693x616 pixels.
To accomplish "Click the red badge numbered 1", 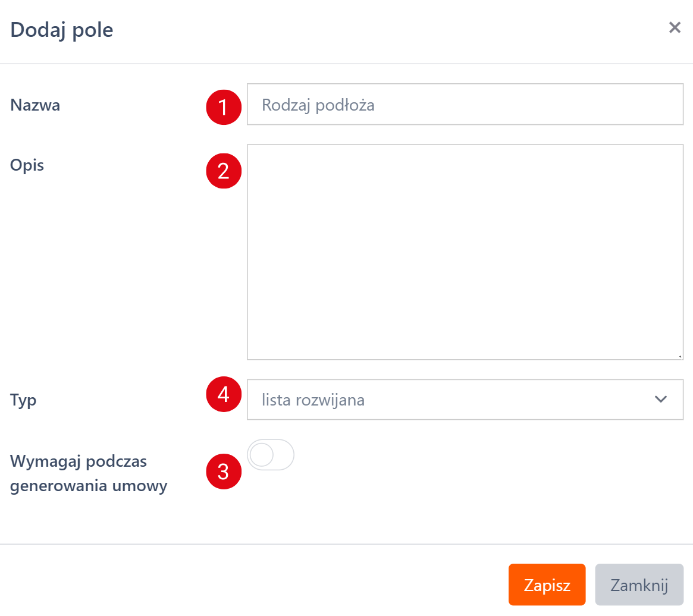I will click(223, 108).
